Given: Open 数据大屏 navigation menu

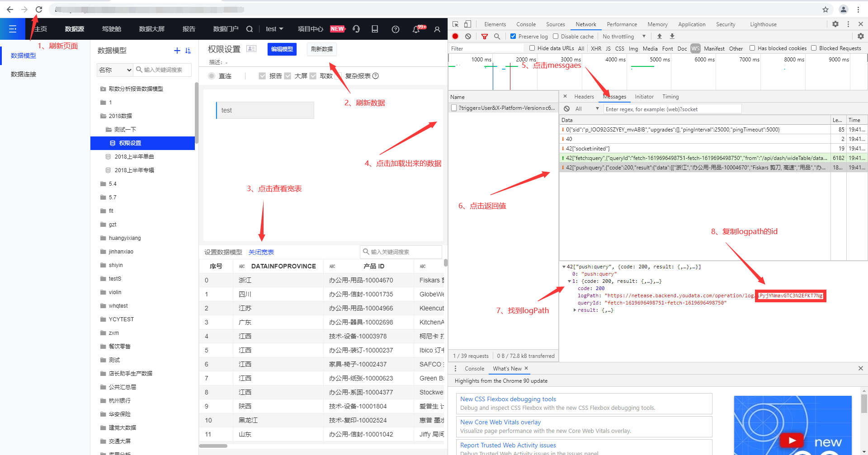Looking at the screenshot, I should (151, 29).
